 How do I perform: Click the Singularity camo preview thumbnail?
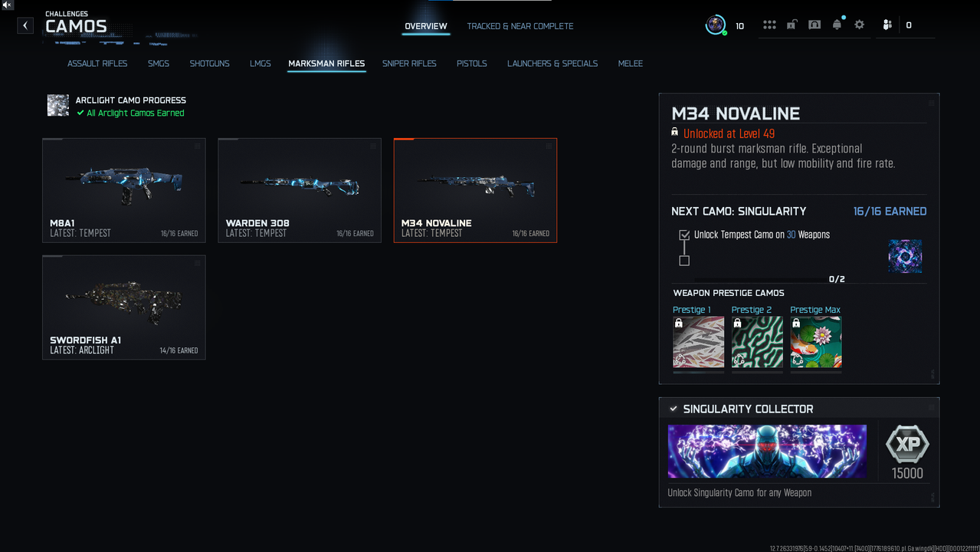click(905, 256)
